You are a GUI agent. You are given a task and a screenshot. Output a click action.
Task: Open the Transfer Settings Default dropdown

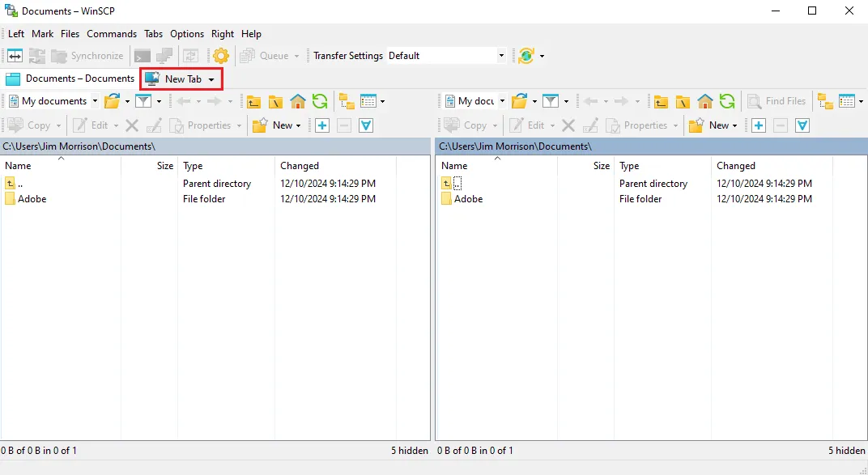pyautogui.click(x=501, y=56)
